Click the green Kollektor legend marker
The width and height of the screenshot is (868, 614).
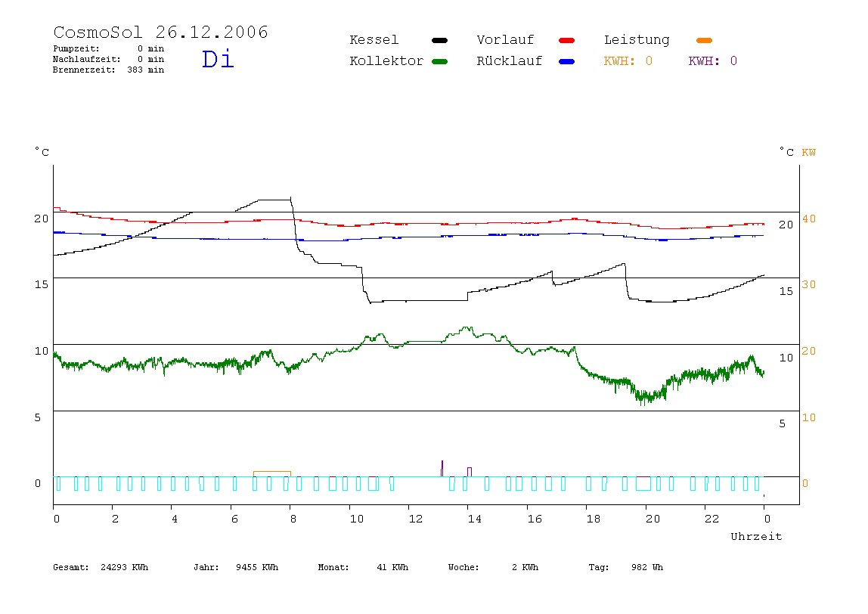pyautogui.click(x=439, y=61)
